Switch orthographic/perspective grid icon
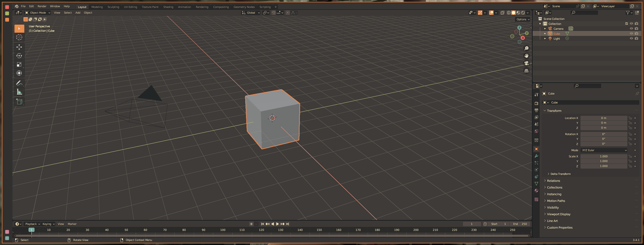644x245 pixels. tap(526, 71)
